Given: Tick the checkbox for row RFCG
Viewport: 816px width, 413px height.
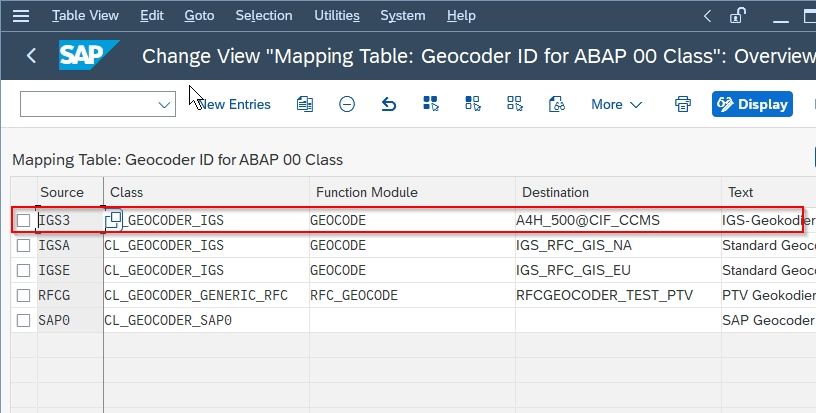Looking at the screenshot, I should [23, 295].
